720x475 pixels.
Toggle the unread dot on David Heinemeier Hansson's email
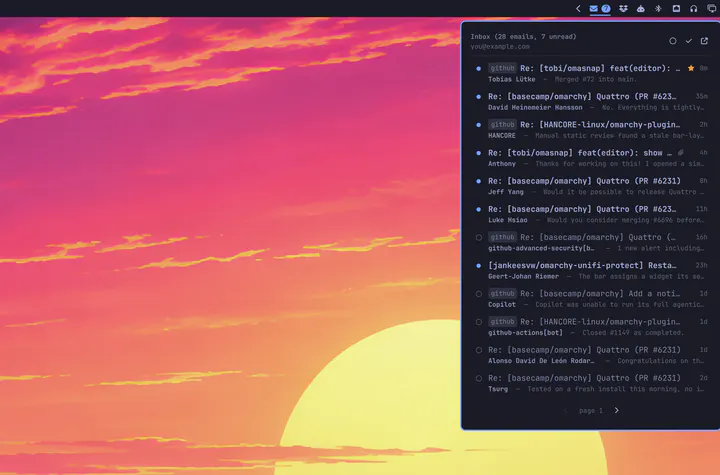[x=478, y=97]
